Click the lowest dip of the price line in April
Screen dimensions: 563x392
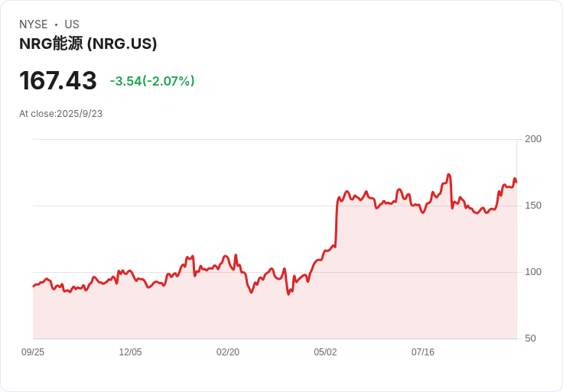pyautogui.click(x=288, y=293)
